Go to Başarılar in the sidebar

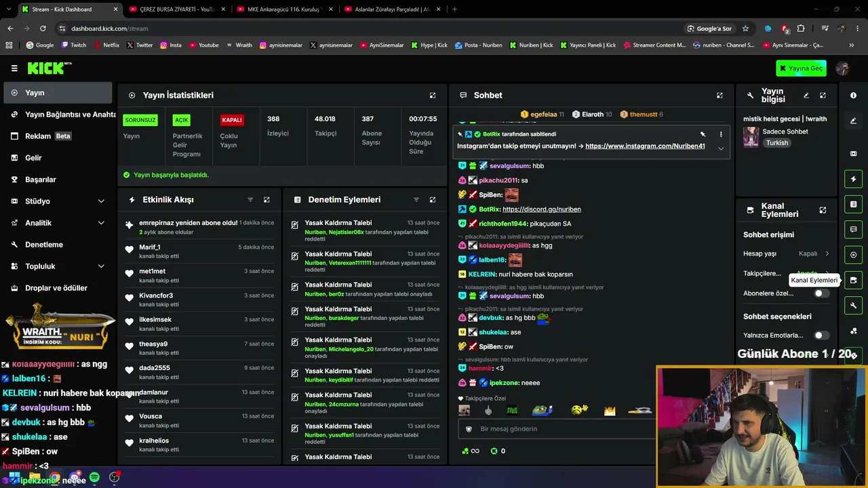pos(58,180)
